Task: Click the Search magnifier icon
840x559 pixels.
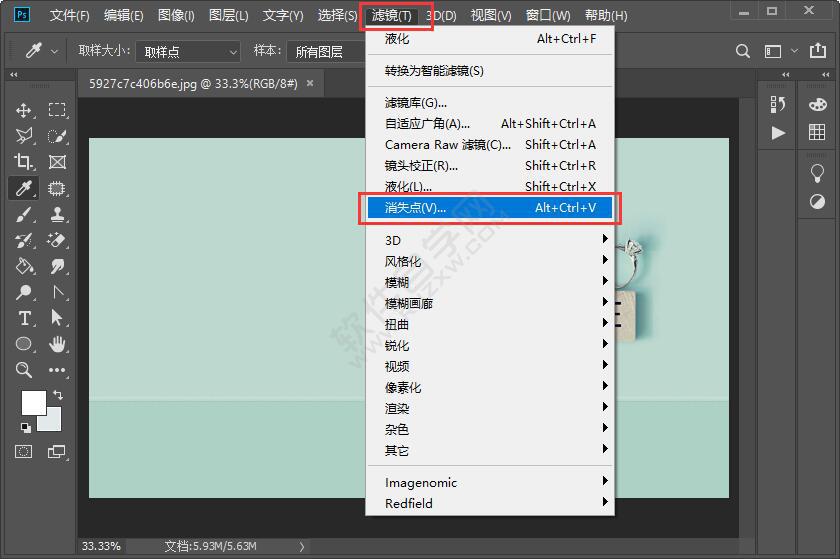Action: (742, 51)
